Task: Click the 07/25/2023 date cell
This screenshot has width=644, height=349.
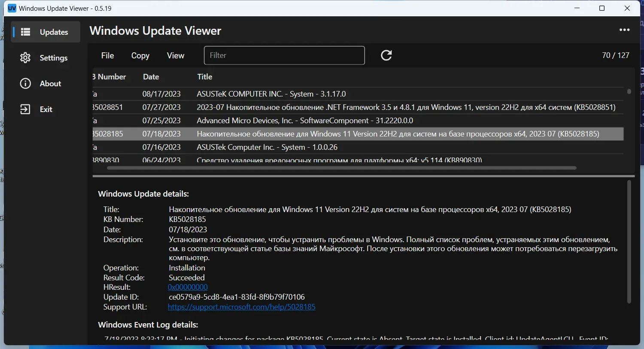Action: pyautogui.click(x=161, y=121)
